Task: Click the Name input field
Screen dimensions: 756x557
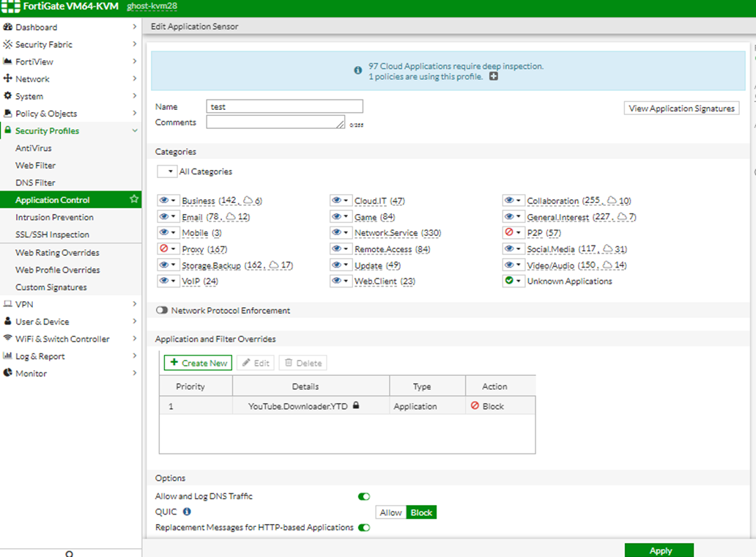Action: (x=284, y=107)
